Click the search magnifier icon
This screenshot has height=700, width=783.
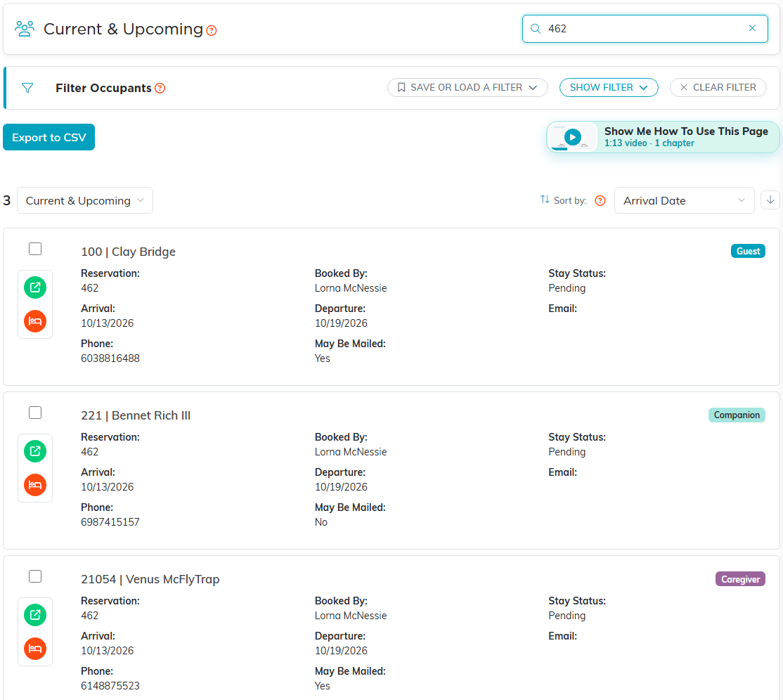[x=536, y=28]
